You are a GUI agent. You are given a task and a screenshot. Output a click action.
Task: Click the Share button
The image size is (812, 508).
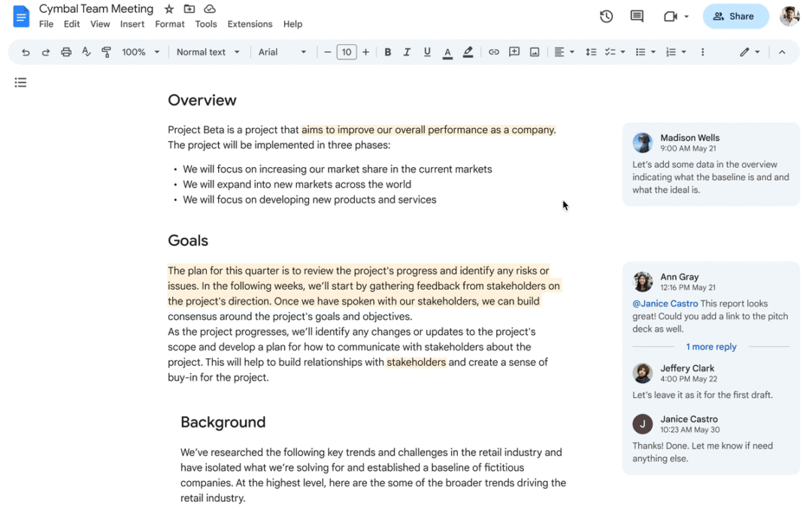735,17
